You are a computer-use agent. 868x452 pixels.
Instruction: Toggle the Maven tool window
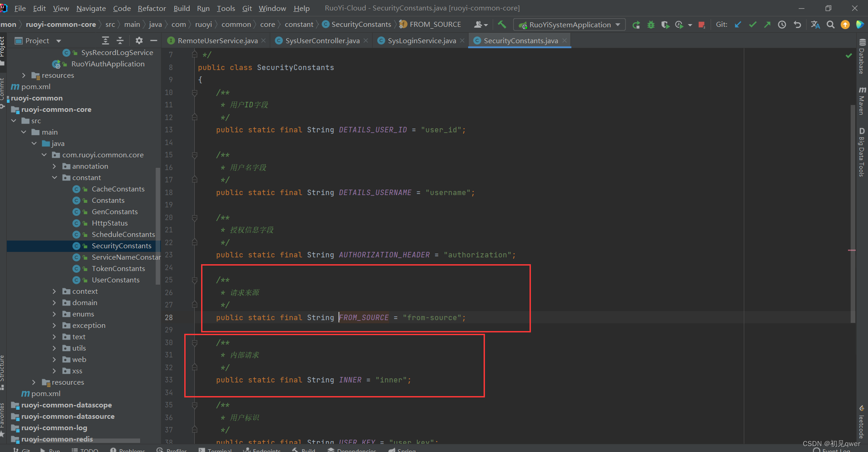[x=862, y=100]
